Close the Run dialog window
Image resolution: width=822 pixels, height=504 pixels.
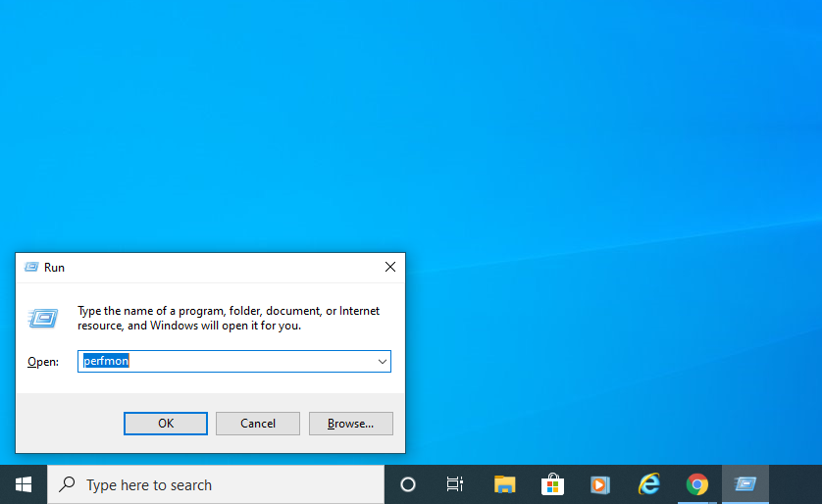(x=390, y=267)
